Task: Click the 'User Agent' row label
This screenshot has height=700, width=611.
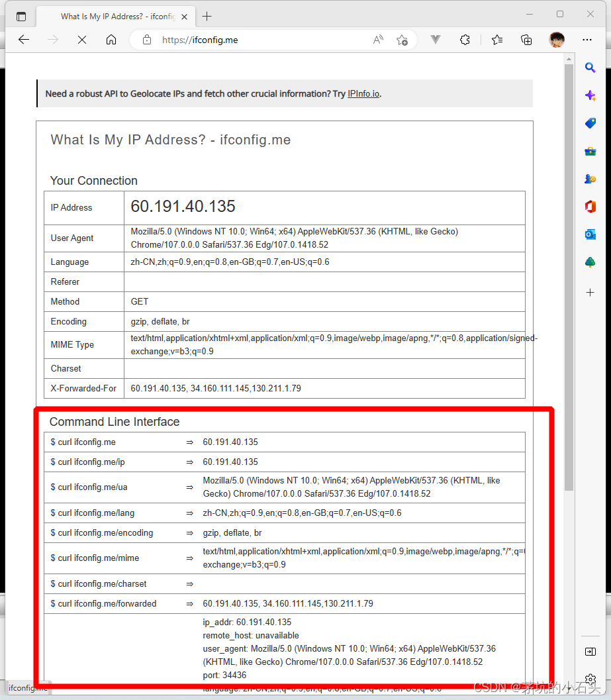Action: tap(72, 238)
